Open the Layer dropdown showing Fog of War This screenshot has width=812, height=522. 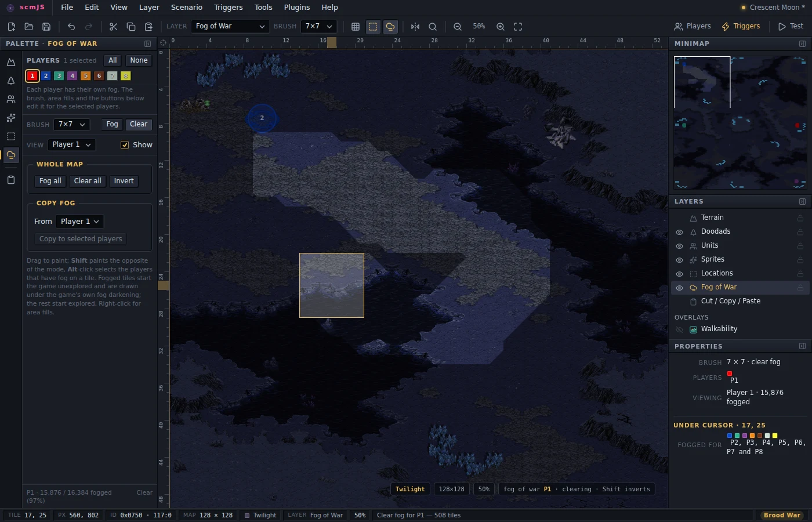pos(230,26)
